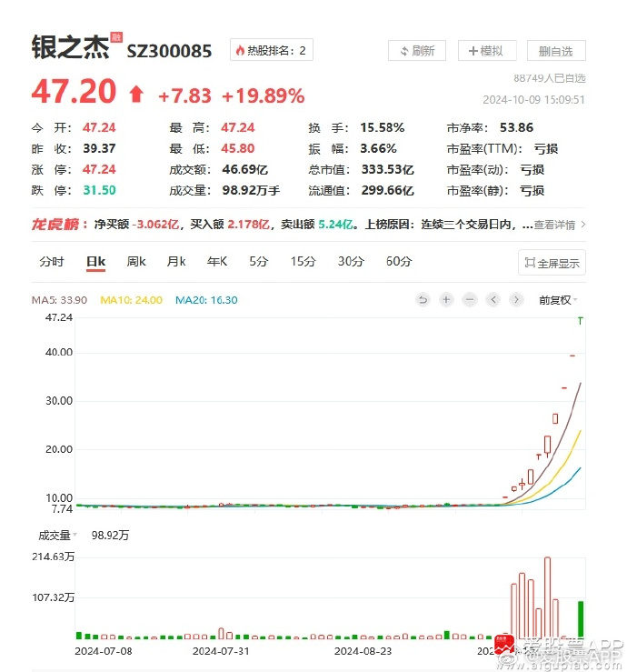Image resolution: width=627 pixels, height=672 pixels.
Task: Click the 龙虎榜 label link
Action: pos(56,225)
